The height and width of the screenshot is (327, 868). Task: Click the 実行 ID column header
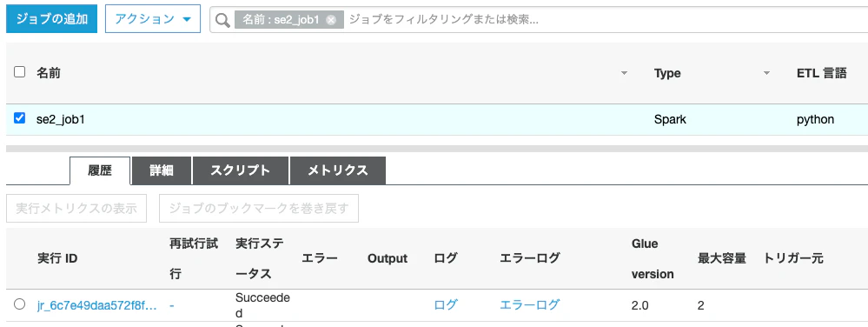click(x=57, y=259)
